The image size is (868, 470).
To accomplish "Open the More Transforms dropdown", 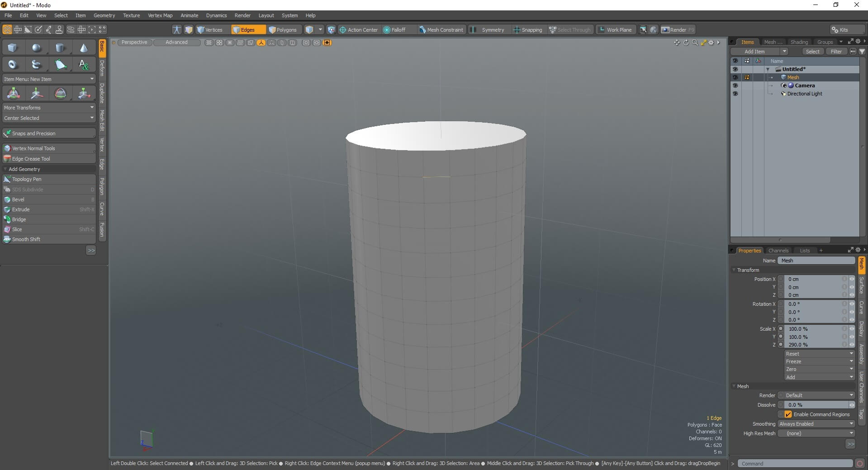I will [x=48, y=107].
